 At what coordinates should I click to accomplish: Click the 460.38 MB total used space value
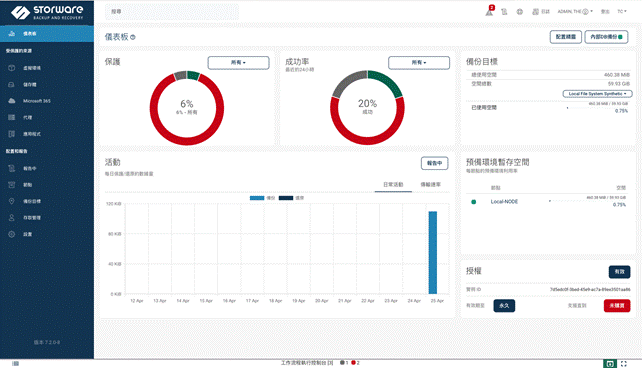tap(617, 75)
